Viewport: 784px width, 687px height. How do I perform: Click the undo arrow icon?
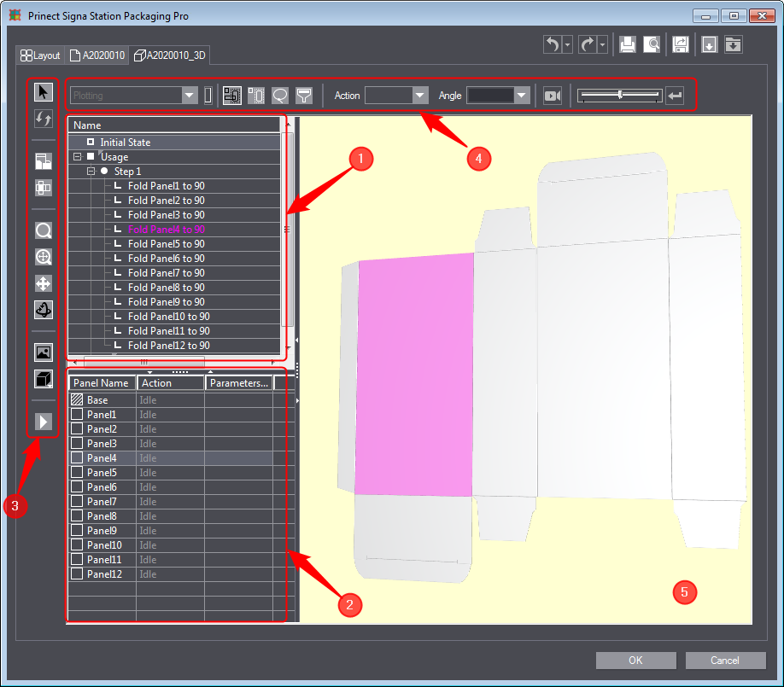(x=553, y=45)
